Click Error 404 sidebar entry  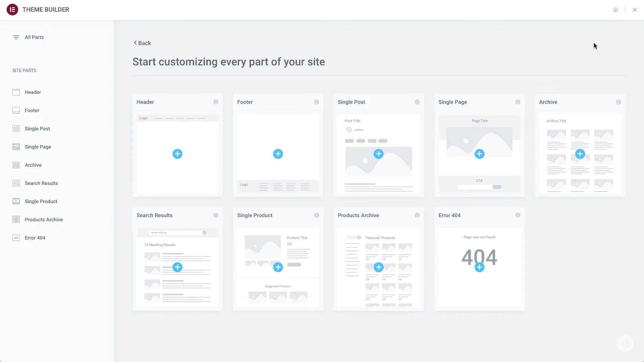(35, 238)
